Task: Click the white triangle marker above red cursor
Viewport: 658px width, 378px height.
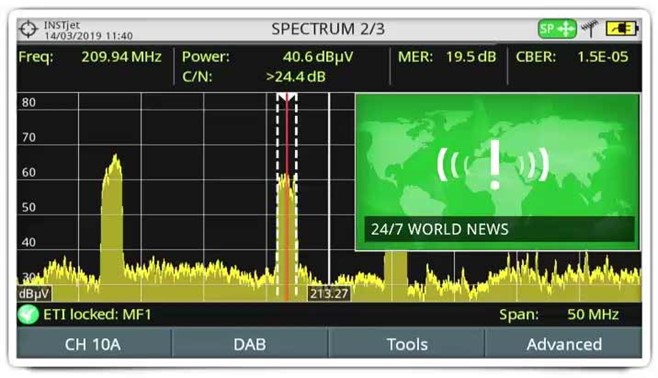Action: click(287, 97)
